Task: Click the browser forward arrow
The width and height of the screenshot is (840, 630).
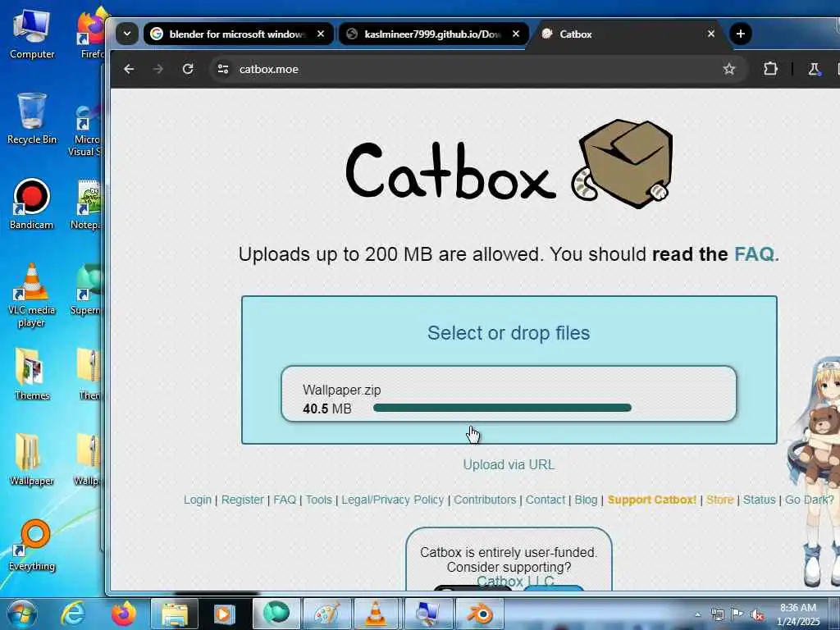Action: 158,69
